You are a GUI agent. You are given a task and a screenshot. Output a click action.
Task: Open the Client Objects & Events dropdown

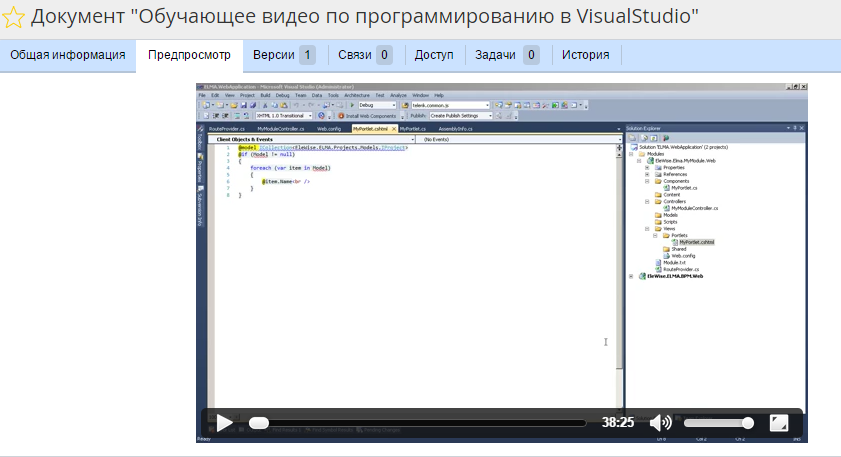click(310, 139)
